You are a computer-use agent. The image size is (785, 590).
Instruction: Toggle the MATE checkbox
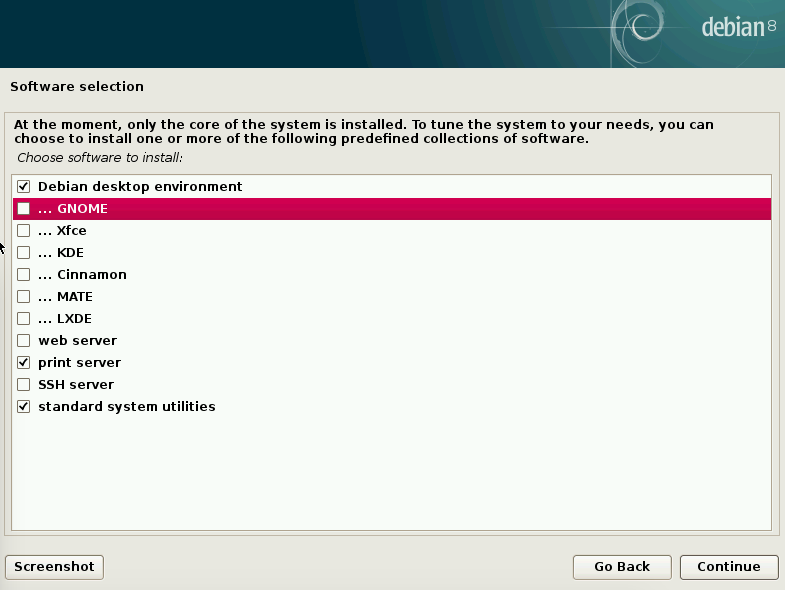[x=24, y=297]
